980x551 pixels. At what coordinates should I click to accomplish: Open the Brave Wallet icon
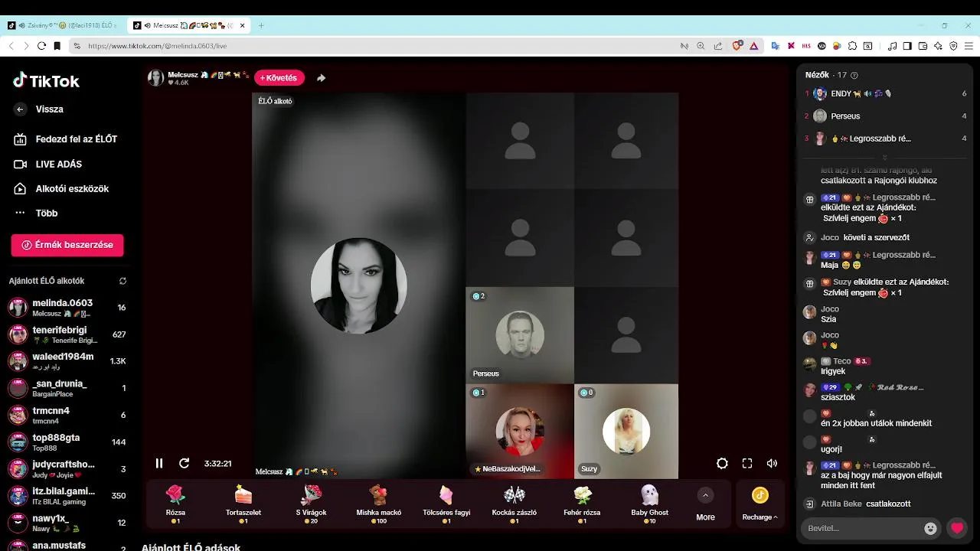(x=923, y=46)
